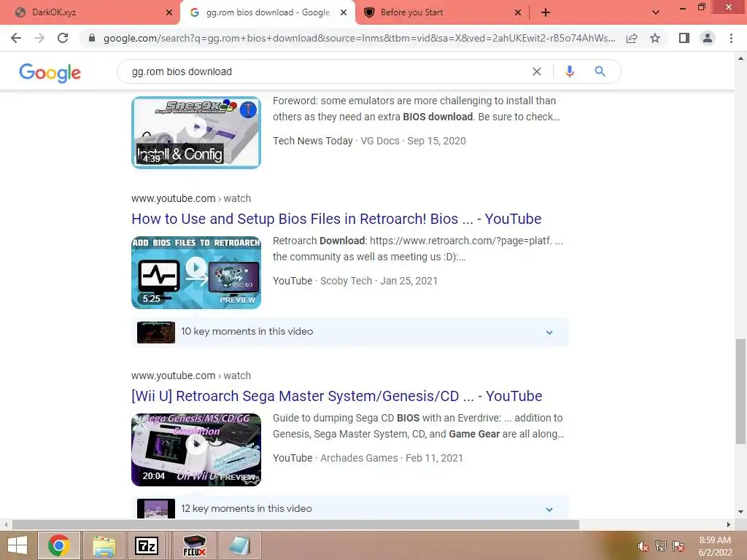
Task: Select the gg.rom bios download Google tab
Action: [x=268, y=13]
